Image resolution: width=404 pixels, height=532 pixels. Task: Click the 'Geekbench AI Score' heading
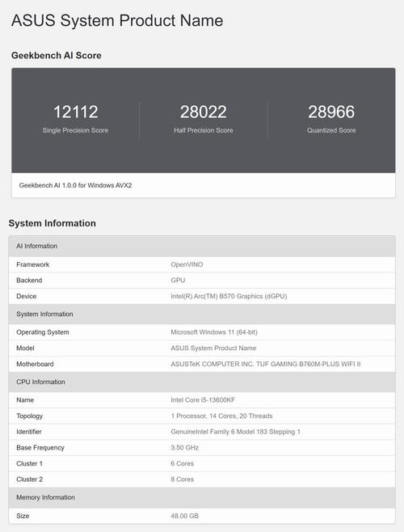click(x=57, y=55)
